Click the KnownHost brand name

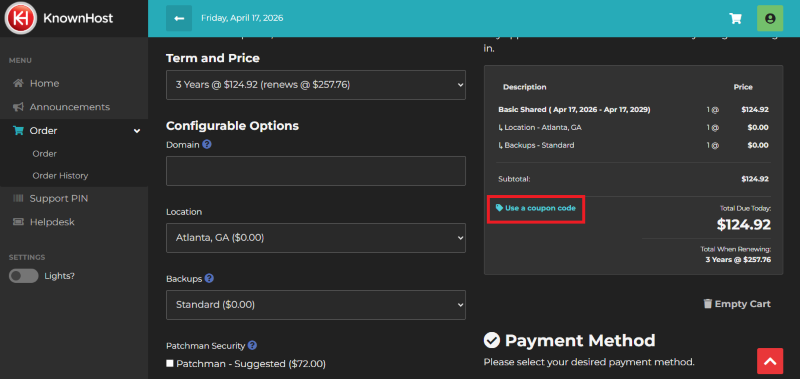click(x=78, y=18)
